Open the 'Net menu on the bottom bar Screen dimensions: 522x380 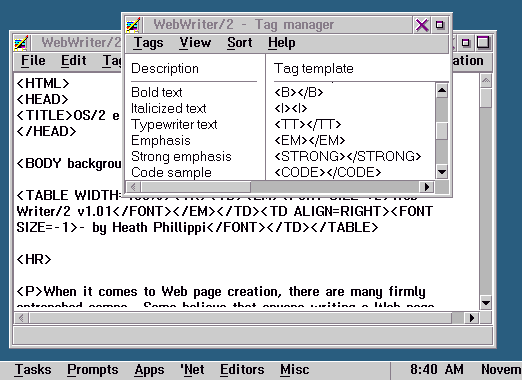click(x=192, y=370)
